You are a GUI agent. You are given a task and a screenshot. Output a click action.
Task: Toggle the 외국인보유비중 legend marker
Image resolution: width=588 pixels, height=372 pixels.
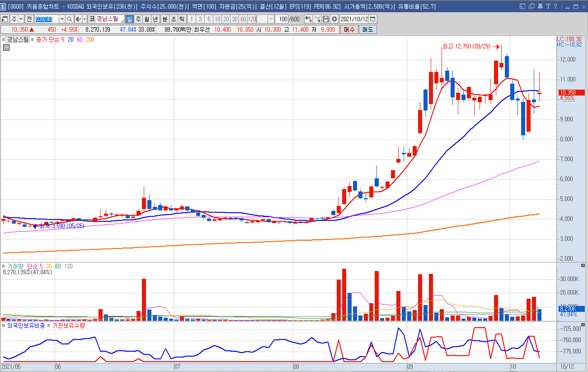point(3,325)
